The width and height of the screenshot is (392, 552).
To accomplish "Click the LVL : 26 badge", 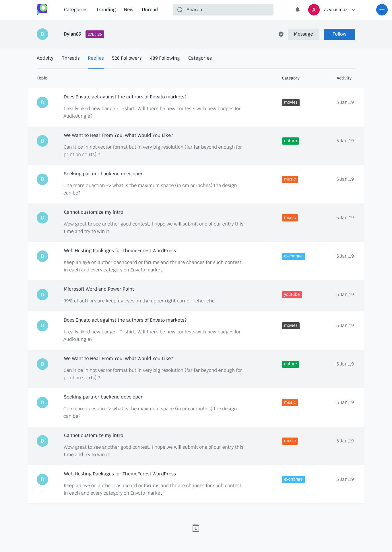I will (95, 34).
